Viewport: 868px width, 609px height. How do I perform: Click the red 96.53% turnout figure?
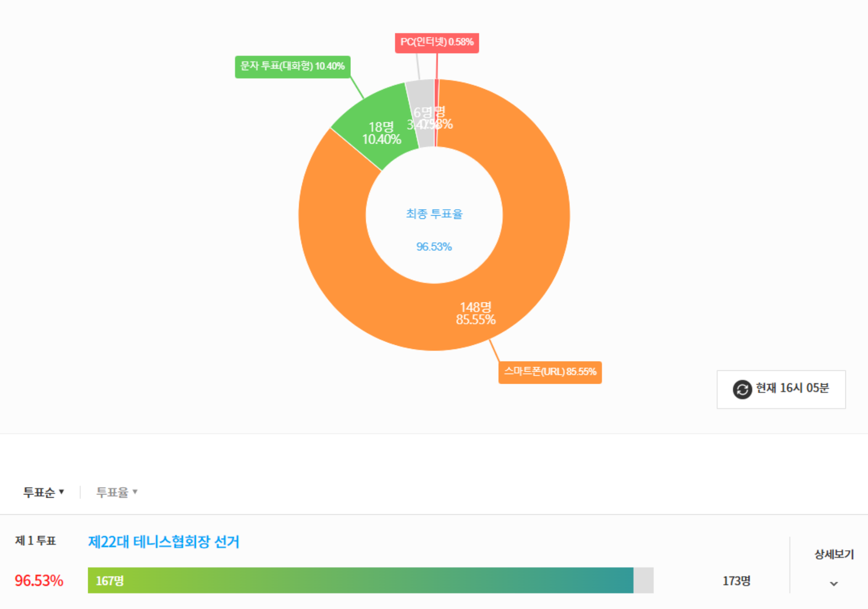[39, 581]
